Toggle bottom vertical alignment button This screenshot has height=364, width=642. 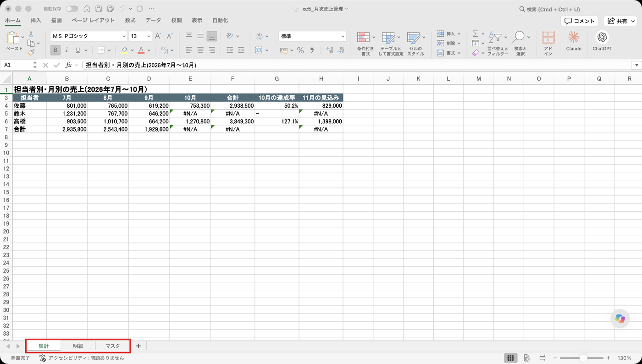point(211,36)
